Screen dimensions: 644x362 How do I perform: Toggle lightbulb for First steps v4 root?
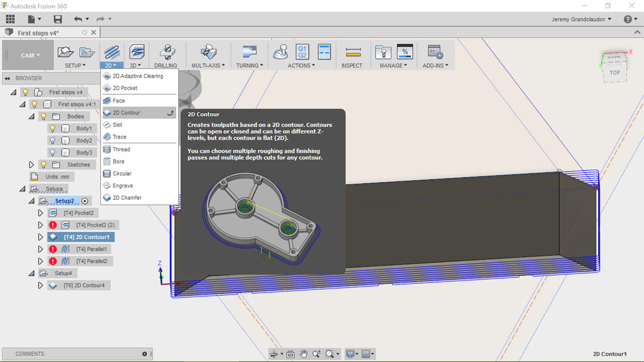tap(25, 92)
